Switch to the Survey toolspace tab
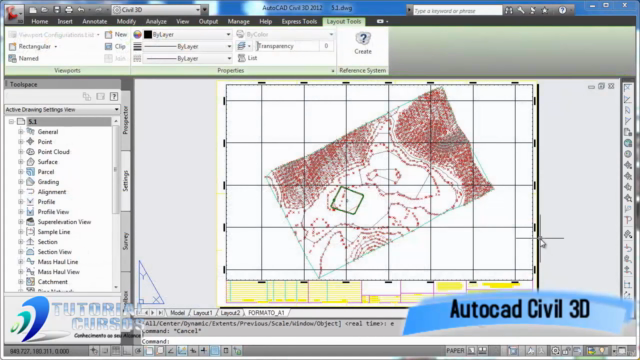The height and width of the screenshot is (360, 640). click(125, 241)
